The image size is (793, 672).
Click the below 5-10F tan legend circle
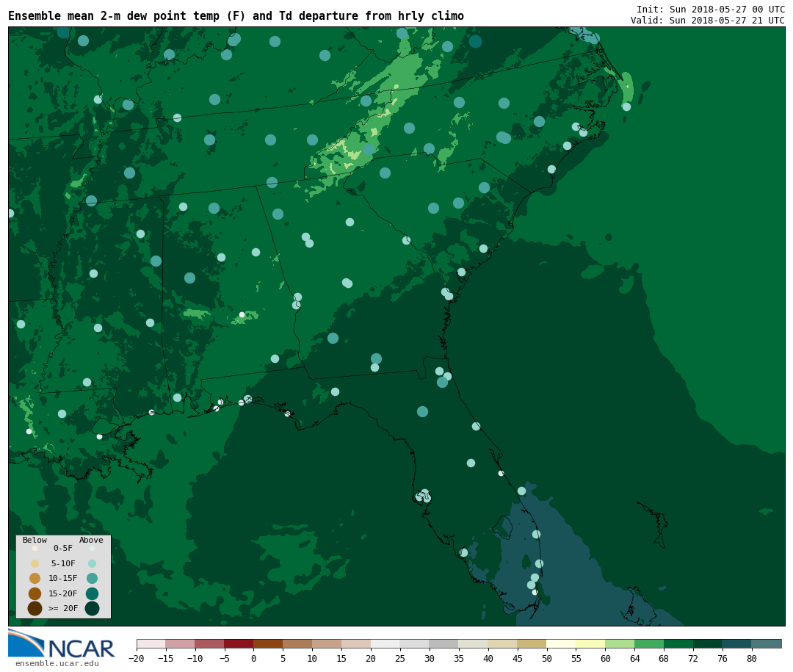(x=35, y=564)
